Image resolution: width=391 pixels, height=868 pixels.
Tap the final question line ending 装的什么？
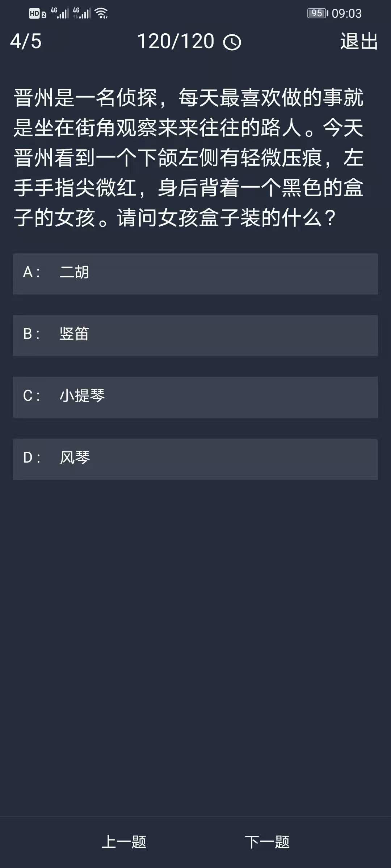click(x=176, y=218)
